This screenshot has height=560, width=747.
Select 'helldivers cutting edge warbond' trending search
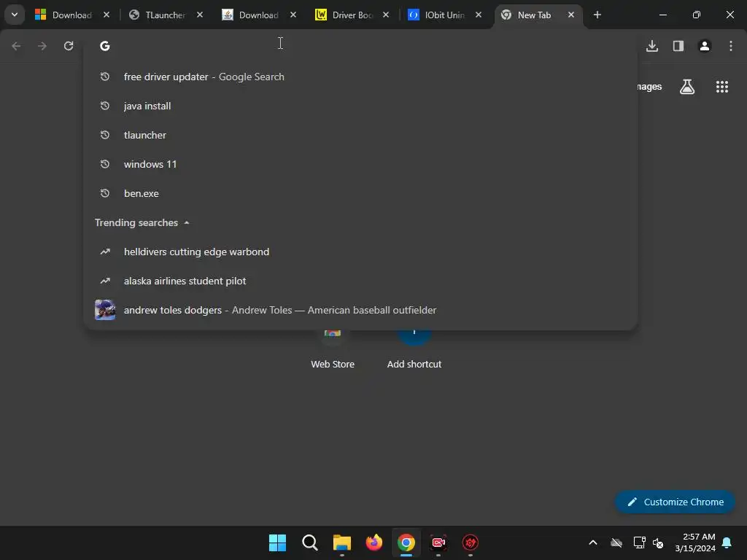point(360,252)
